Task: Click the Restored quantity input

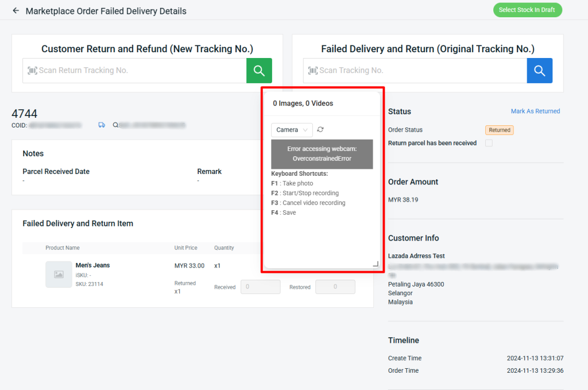Action: 335,287
